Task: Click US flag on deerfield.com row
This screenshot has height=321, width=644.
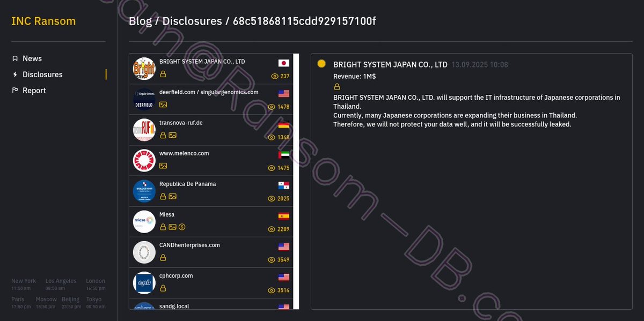Action: [x=283, y=93]
